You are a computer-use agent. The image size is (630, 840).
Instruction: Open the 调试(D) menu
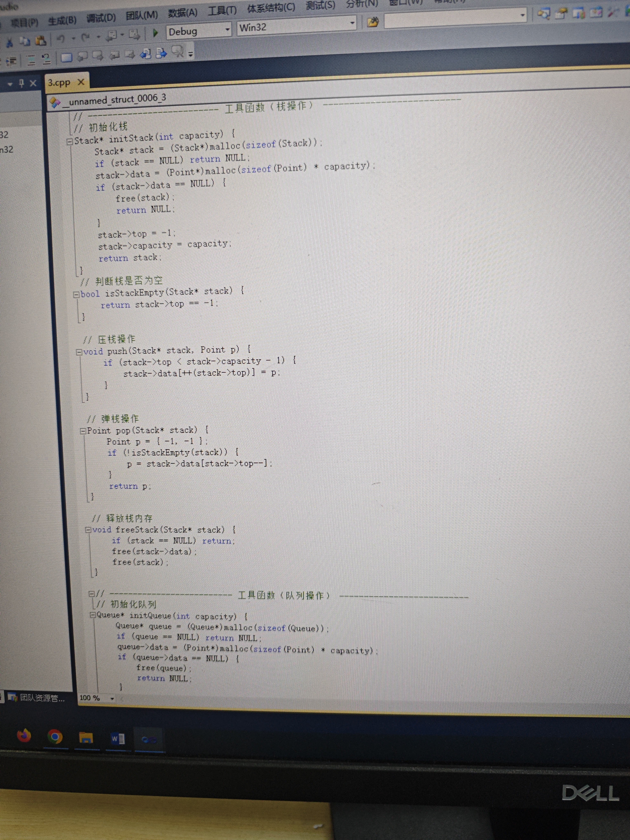point(101,18)
